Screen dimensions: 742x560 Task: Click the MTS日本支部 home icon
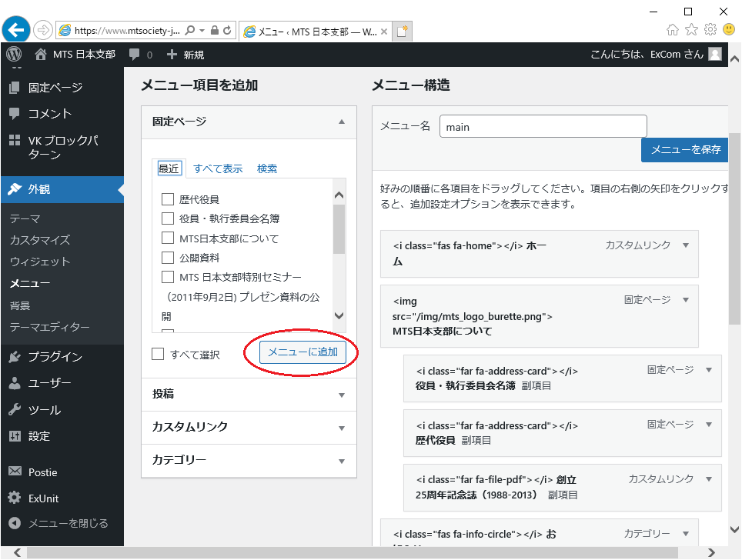[x=41, y=55]
